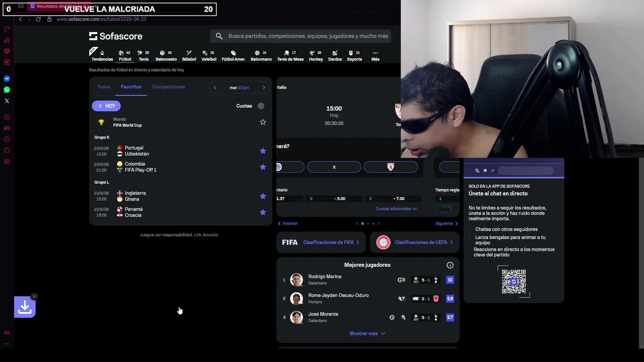Image resolution: width=644 pixels, height=362 pixels.
Task: Go back with the browser back arrow
Action: coord(20,19)
